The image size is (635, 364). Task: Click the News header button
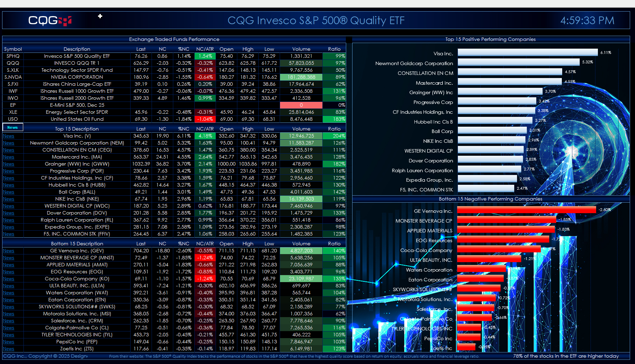tap(13, 127)
